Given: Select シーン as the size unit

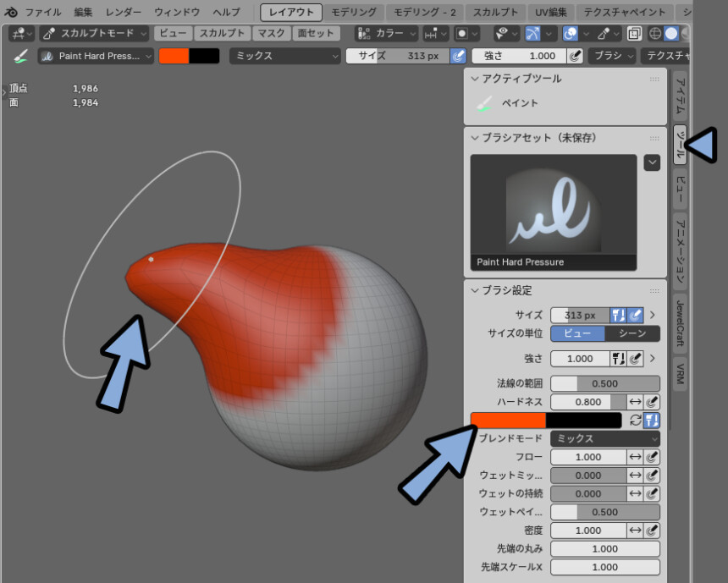Looking at the screenshot, I should point(632,333).
